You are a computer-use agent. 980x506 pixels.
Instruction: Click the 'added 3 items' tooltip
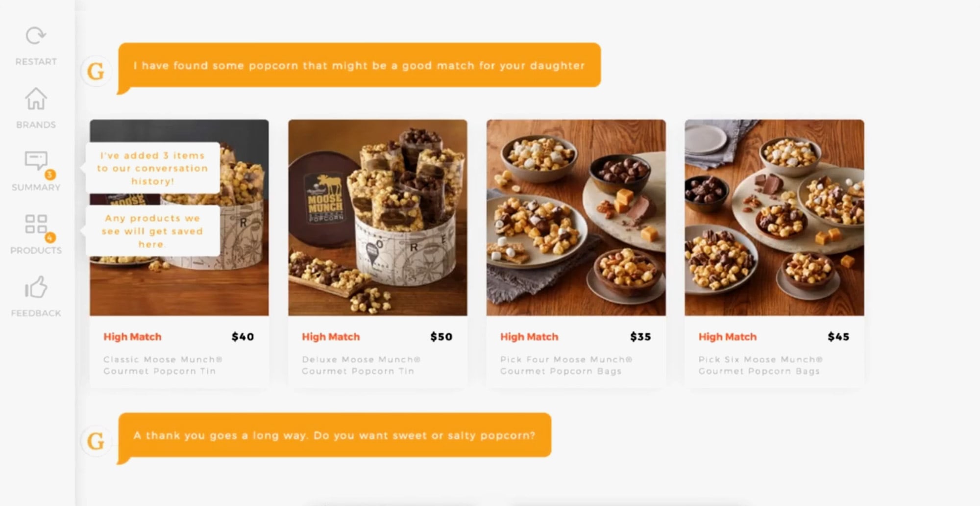[152, 168]
